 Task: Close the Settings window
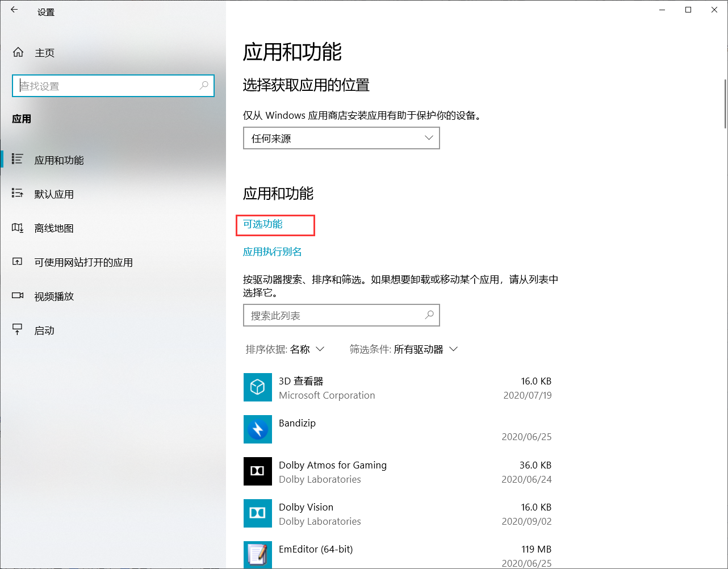click(714, 10)
